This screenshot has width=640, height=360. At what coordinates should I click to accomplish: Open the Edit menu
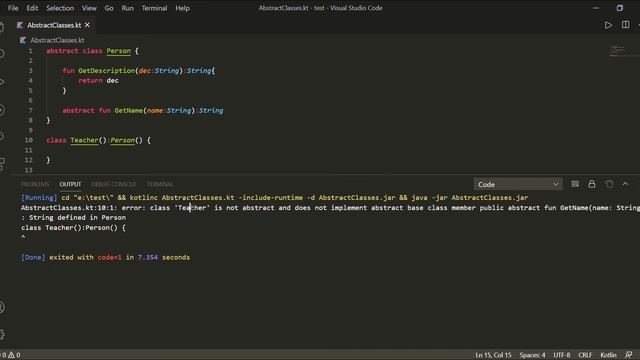coord(32,8)
